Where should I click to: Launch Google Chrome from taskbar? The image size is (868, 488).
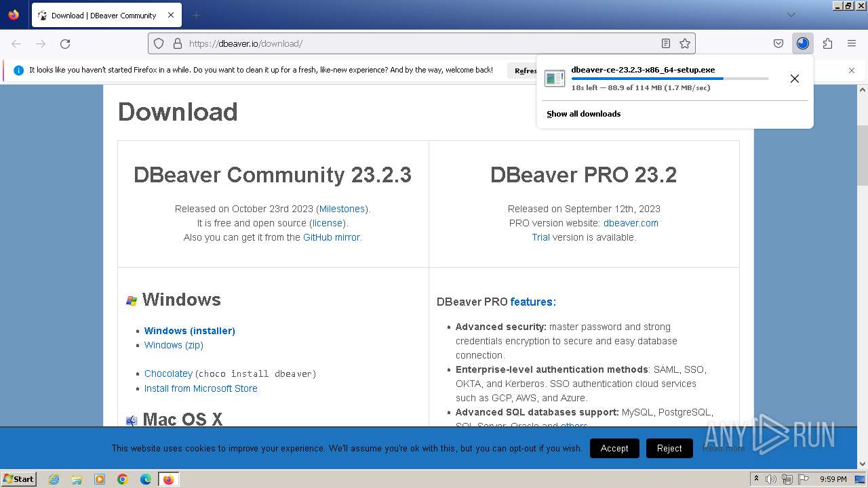pyautogui.click(x=123, y=479)
